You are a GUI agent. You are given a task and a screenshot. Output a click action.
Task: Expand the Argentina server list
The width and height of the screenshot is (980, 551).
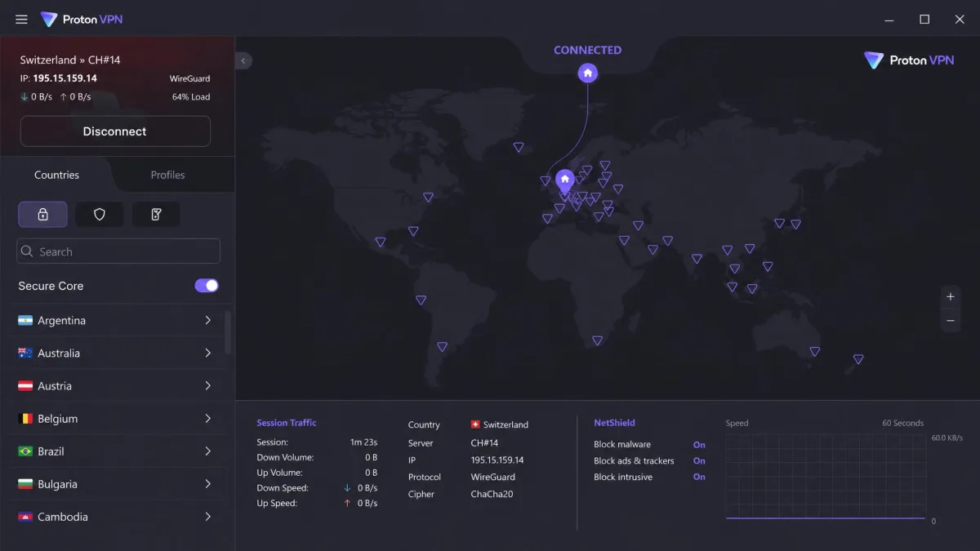coord(208,321)
